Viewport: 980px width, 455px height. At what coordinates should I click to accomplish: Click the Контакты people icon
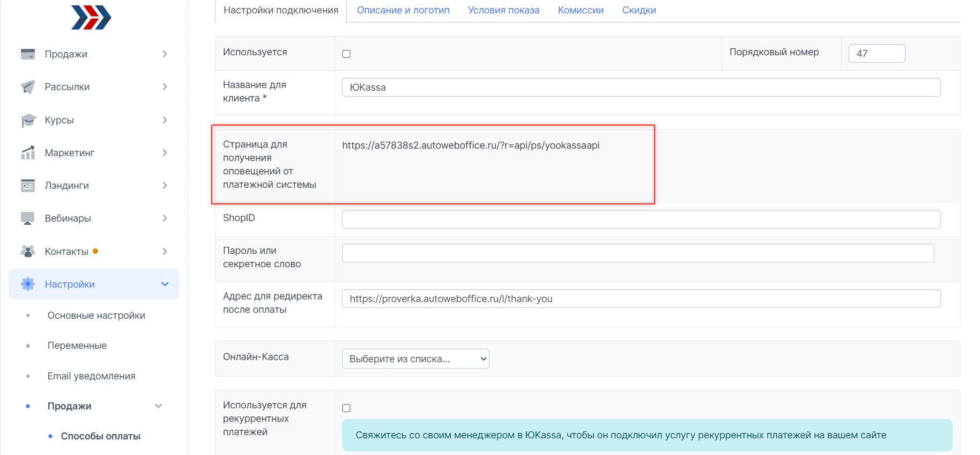tap(28, 251)
